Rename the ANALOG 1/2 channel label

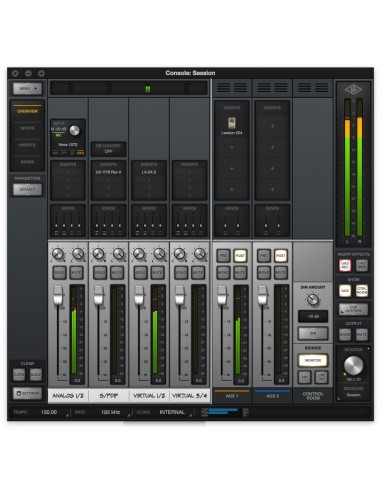click(68, 396)
